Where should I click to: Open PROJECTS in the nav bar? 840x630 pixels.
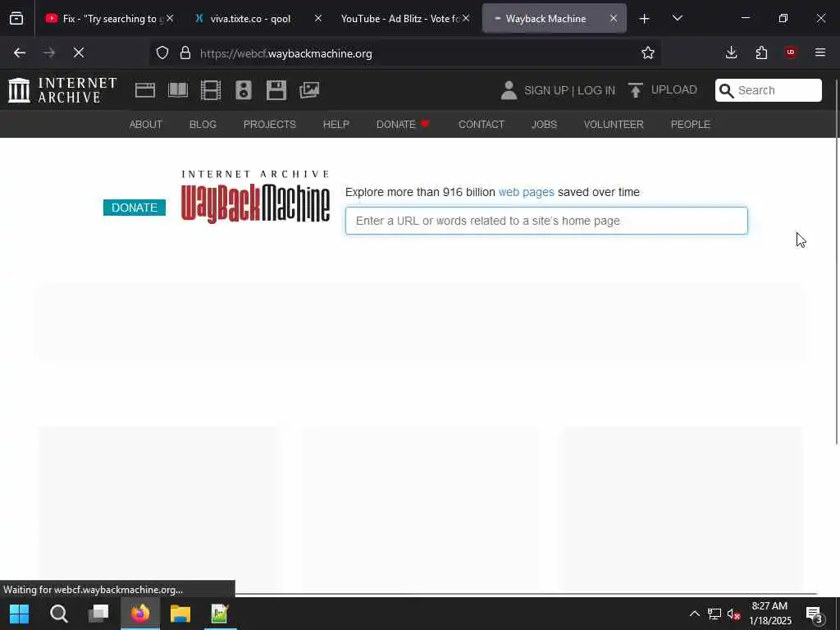coord(269,125)
